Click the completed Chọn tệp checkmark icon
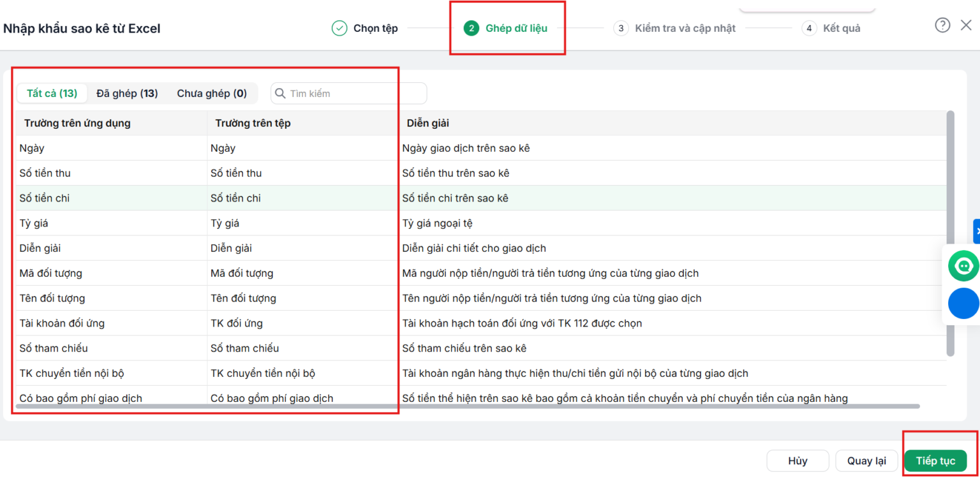Screen dimensions: 980x479 [339, 28]
